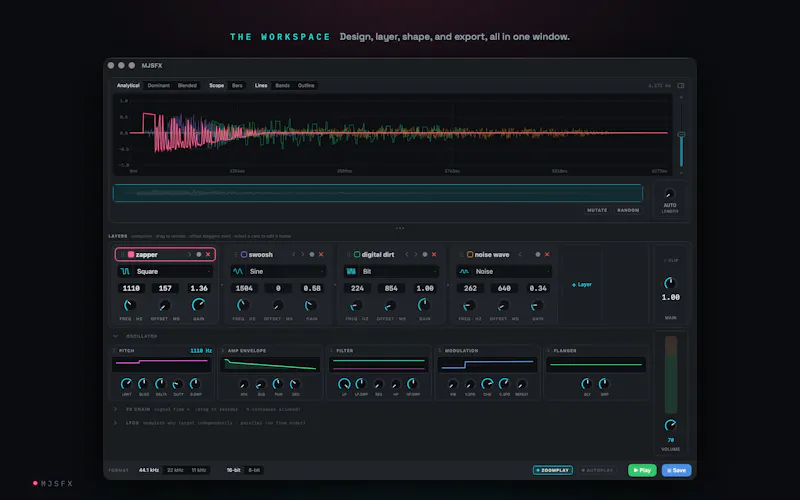Click the Main gain knob above 1.00
Viewport: 800px width, 500px height.
[670, 283]
